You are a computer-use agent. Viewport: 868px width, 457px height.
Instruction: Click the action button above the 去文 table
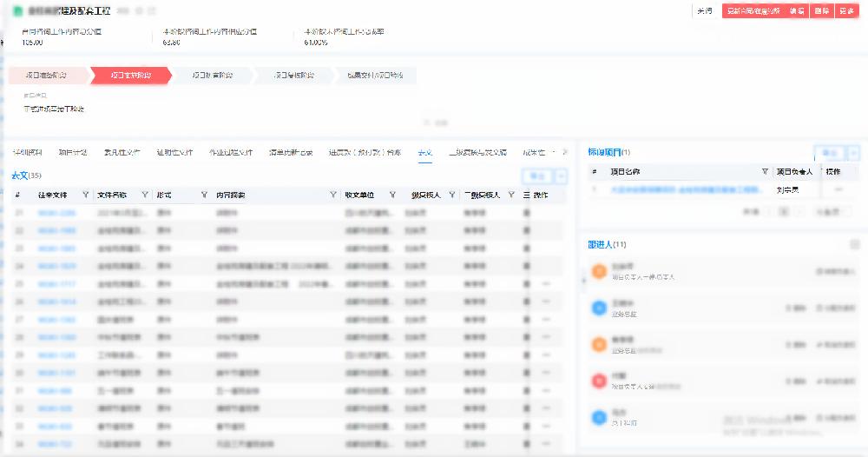tap(538, 176)
